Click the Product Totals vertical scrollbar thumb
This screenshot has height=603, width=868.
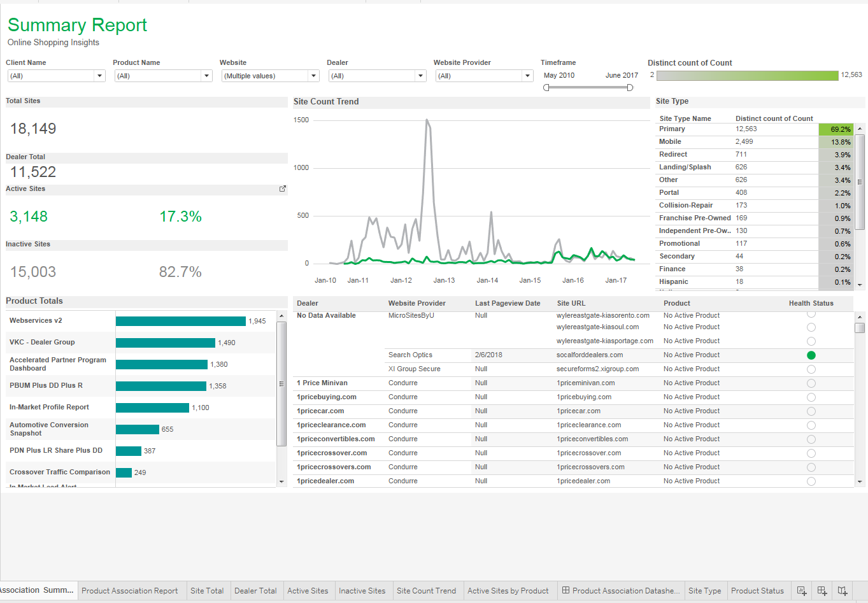(x=281, y=384)
